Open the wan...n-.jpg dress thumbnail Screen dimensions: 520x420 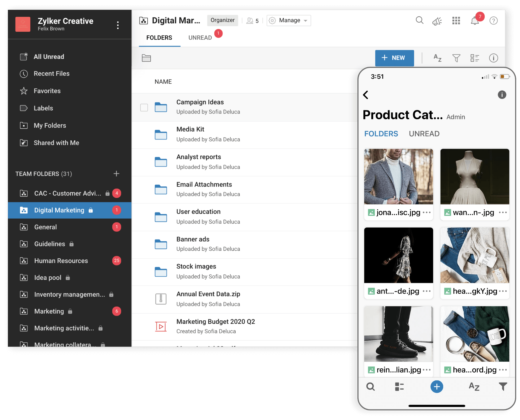coord(474,176)
